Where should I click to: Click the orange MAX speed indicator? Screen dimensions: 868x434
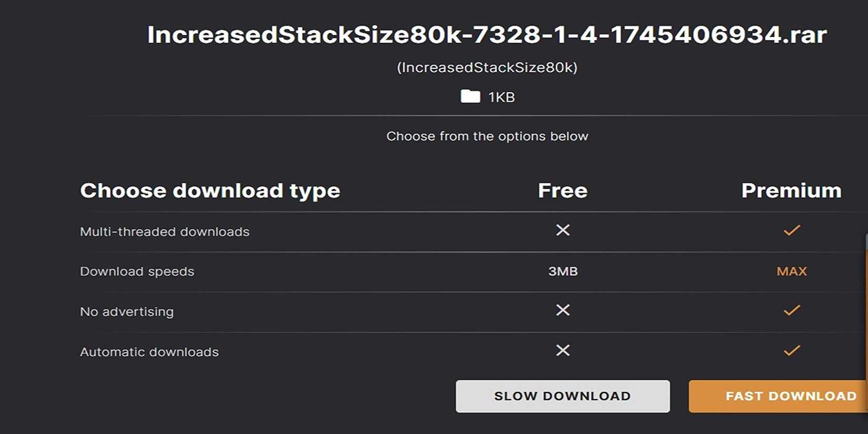pyautogui.click(x=792, y=271)
